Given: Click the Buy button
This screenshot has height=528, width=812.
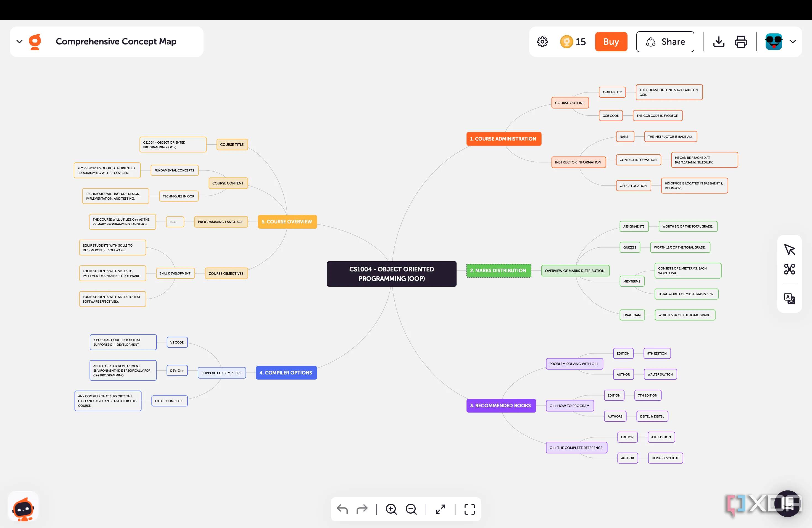Looking at the screenshot, I should 611,41.
